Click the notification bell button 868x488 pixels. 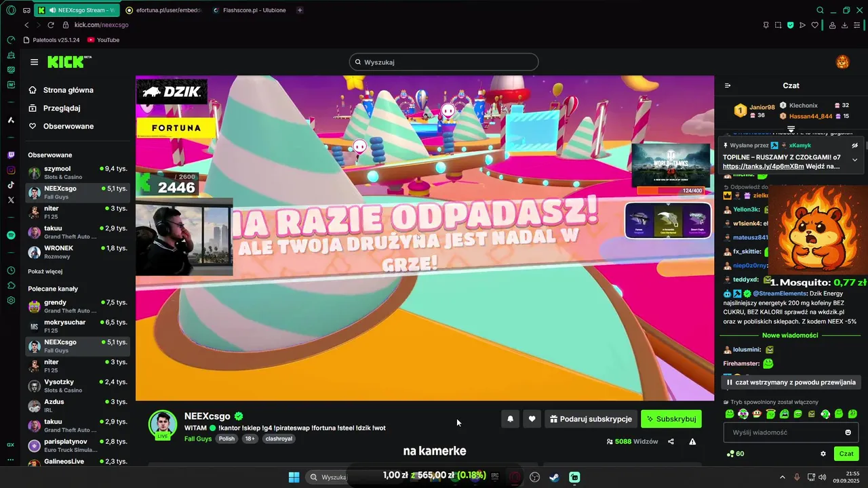click(510, 419)
